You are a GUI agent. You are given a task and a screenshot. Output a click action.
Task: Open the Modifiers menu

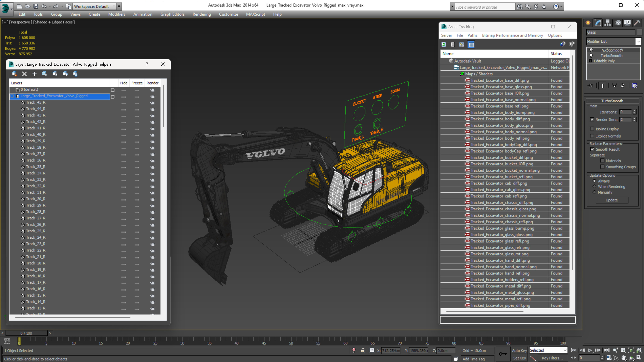click(117, 14)
